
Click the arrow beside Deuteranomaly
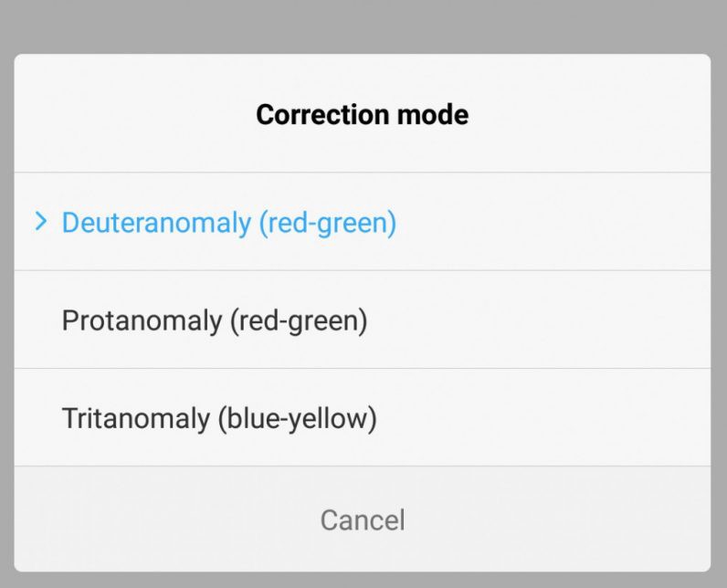pos(40,222)
